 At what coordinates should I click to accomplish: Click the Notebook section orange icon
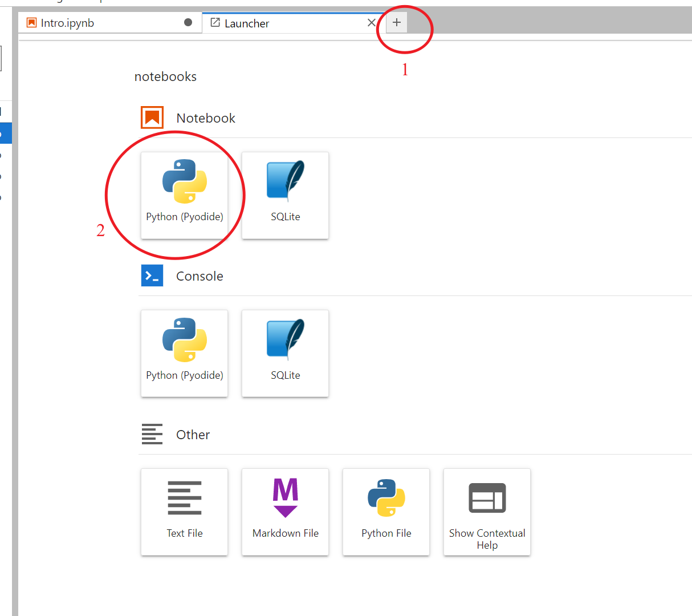(152, 117)
